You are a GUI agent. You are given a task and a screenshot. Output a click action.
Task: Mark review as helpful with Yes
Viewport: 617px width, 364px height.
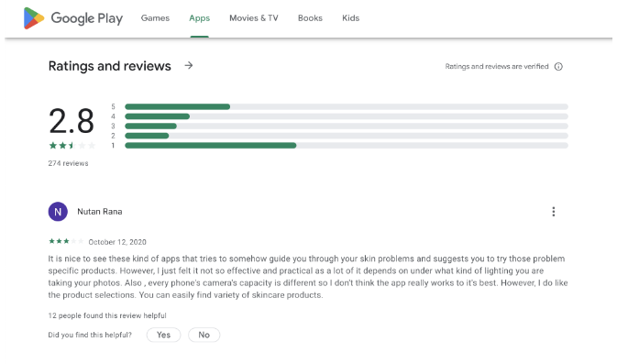(164, 335)
